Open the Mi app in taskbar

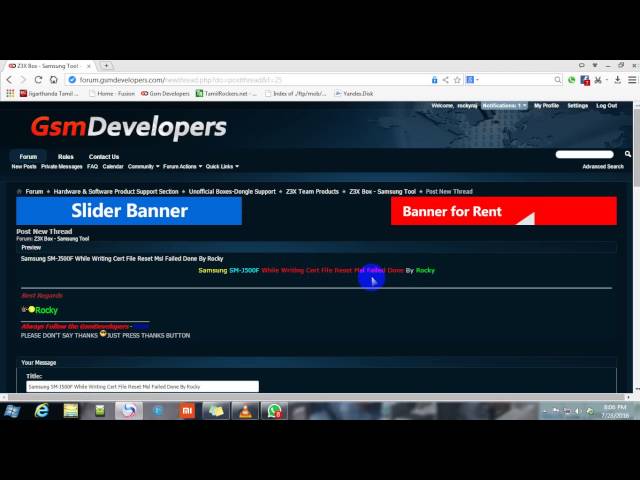(x=187, y=411)
